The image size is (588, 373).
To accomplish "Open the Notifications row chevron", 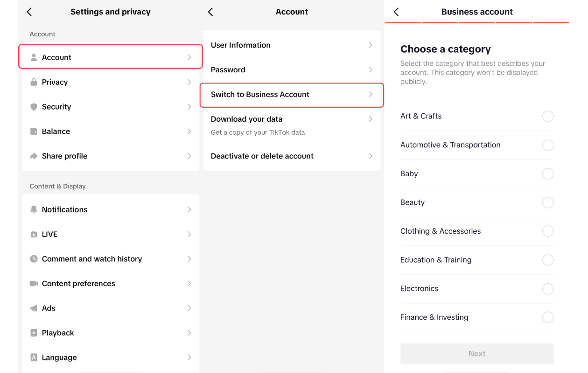I will tap(189, 210).
